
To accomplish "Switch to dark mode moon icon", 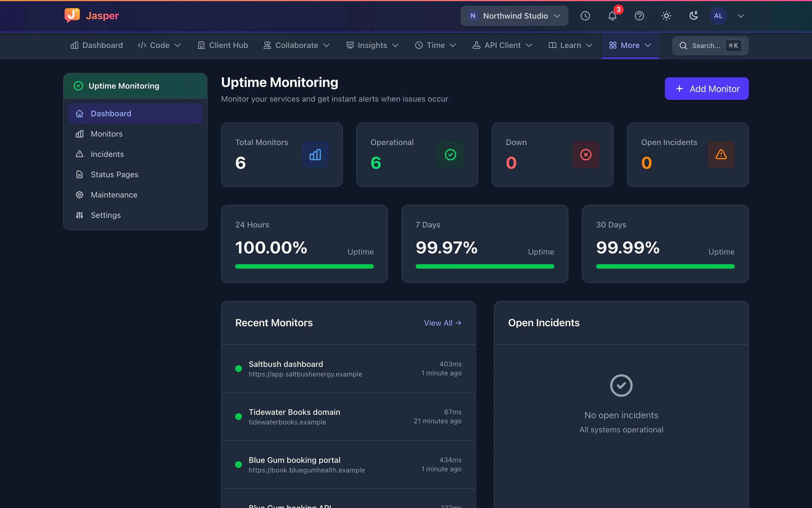I will click(x=694, y=16).
